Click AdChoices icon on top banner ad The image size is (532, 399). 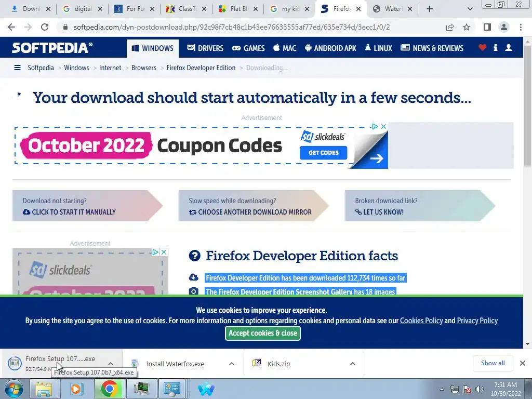point(375,127)
